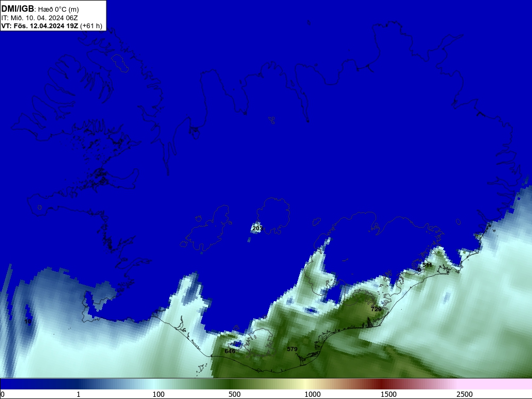The height and width of the screenshot is (399, 532).
Task: Click the legend label 500
Action: 235,394
